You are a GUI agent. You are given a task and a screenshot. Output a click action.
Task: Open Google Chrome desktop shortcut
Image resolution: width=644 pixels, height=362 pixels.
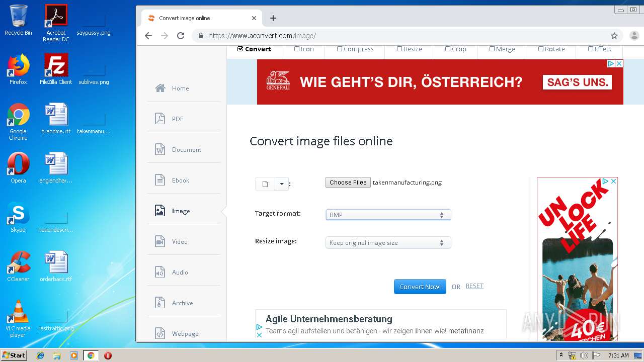click(x=18, y=122)
